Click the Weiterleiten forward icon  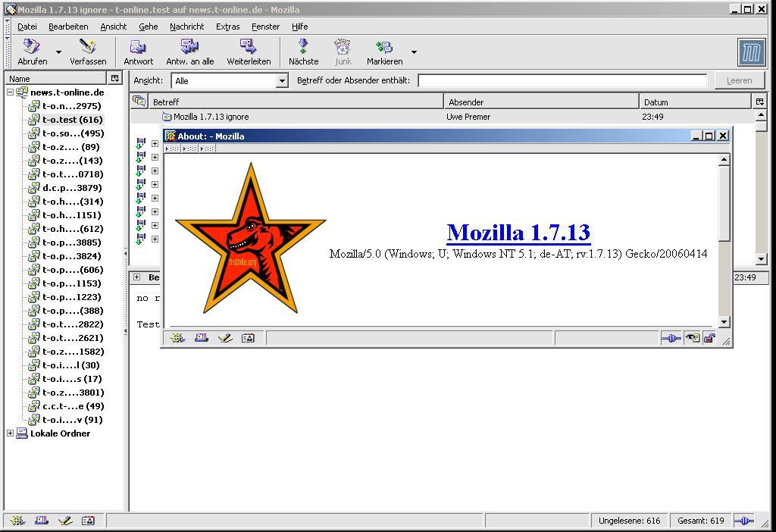(x=249, y=48)
